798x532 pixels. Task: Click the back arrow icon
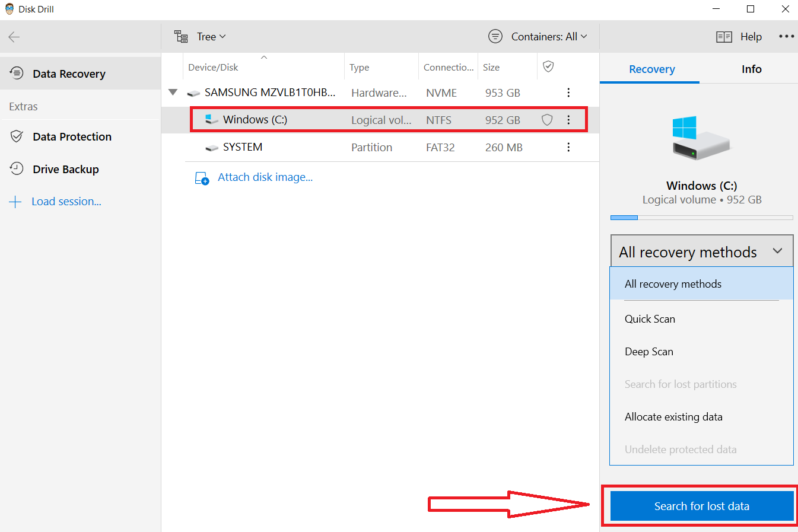14,37
